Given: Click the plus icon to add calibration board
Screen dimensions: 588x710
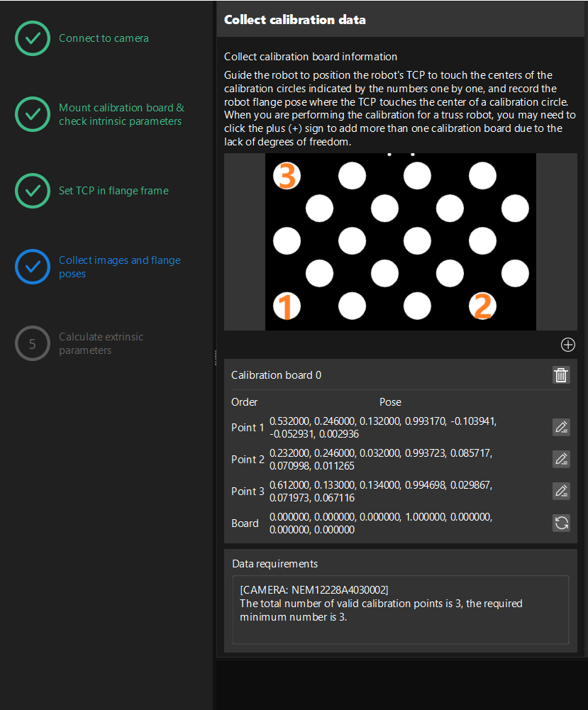Looking at the screenshot, I should (x=568, y=345).
